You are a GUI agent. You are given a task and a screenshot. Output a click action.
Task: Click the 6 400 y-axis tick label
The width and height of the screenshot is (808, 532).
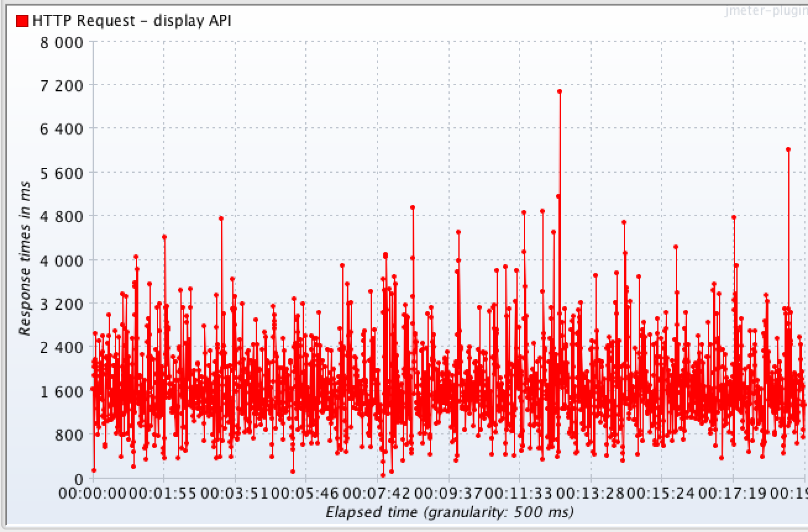point(61,129)
